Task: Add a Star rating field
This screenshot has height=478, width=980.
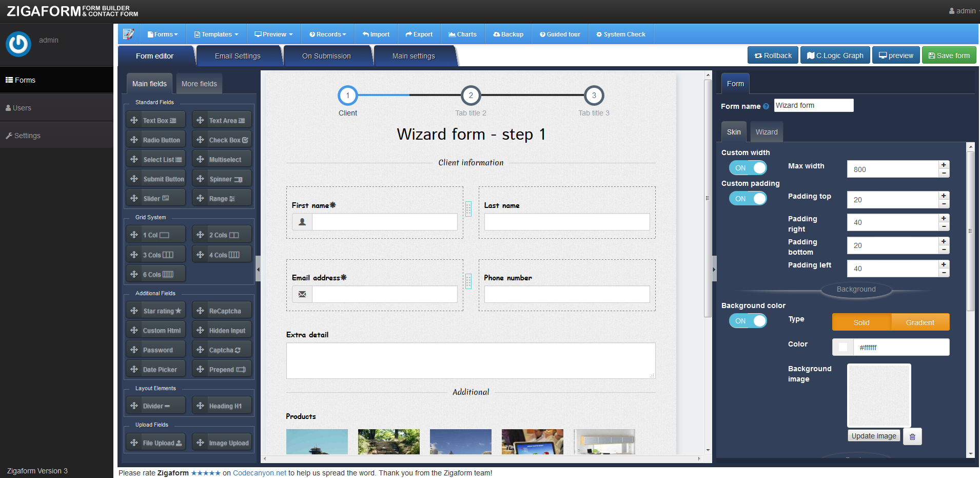Action: tap(155, 310)
